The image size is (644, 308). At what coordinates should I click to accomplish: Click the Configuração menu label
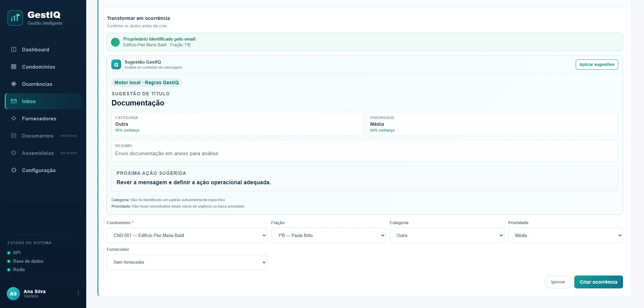click(x=39, y=170)
